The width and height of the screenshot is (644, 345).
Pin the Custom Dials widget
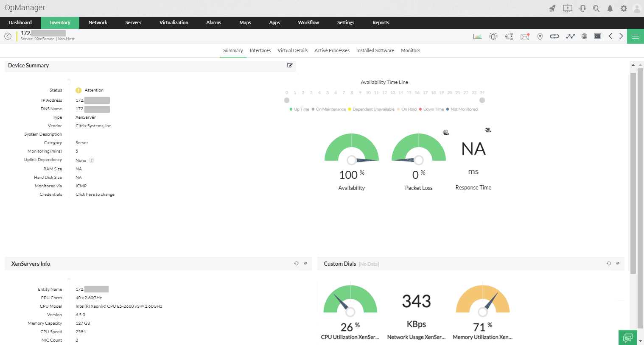(618, 263)
